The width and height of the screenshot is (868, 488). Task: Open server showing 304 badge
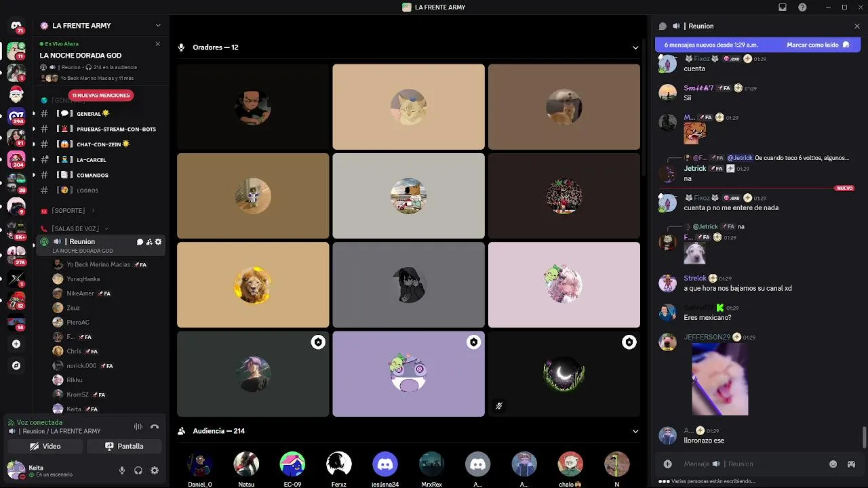(16, 159)
